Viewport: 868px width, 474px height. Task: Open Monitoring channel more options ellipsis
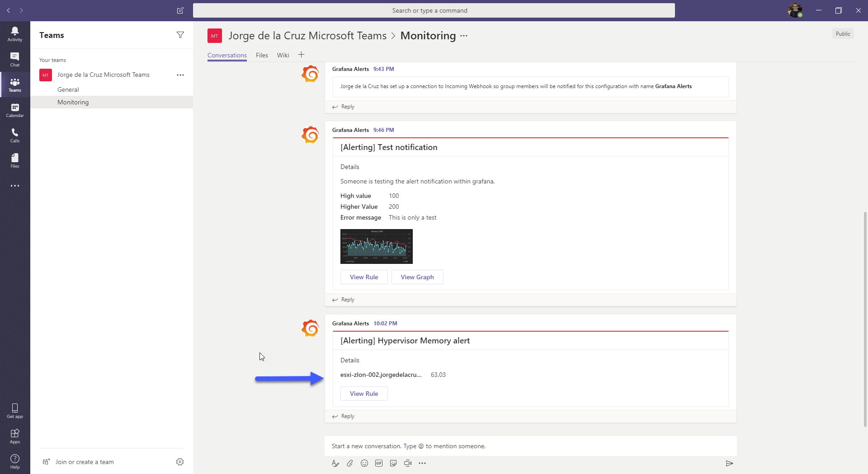464,36
